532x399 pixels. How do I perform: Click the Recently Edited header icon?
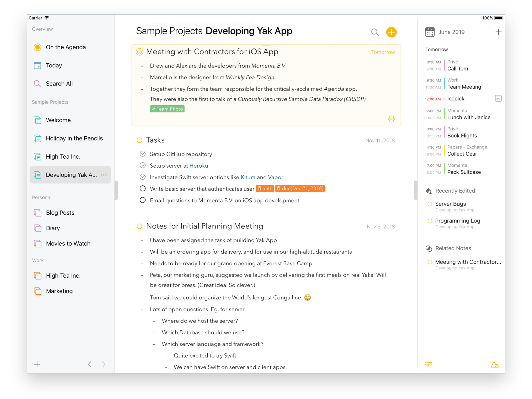[x=429, y=191]
